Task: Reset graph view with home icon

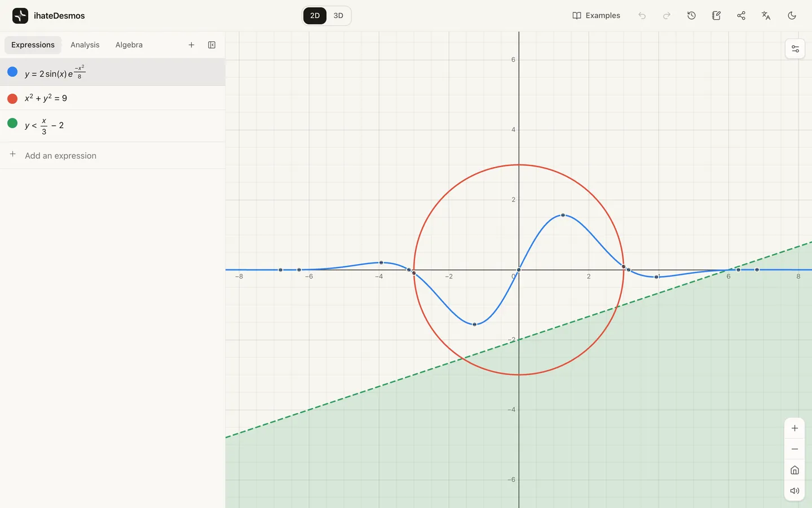Action: click(x=795, y=470)
